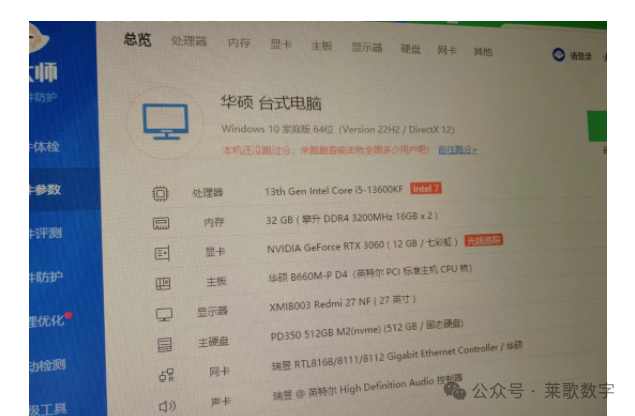Viewport: 635px width, 416px height.
Task: Open 检测 in the sidebar
Action: 47,365
